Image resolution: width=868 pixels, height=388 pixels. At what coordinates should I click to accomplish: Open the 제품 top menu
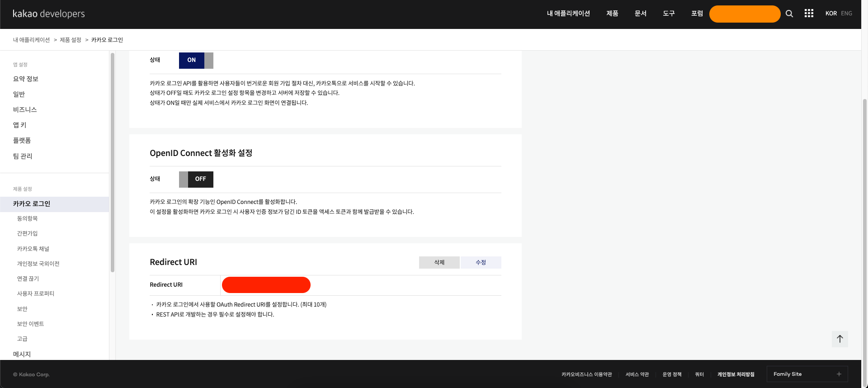(x=612, y=14)
